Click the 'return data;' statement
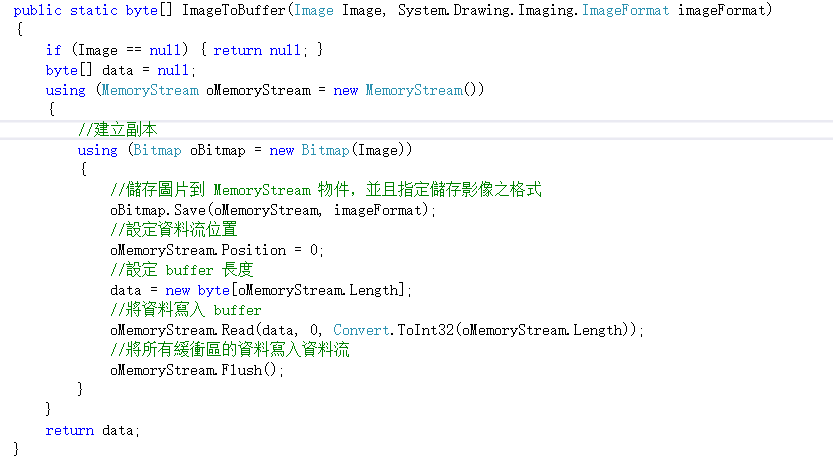Screen dimensions: 833x463 (92, 430)
